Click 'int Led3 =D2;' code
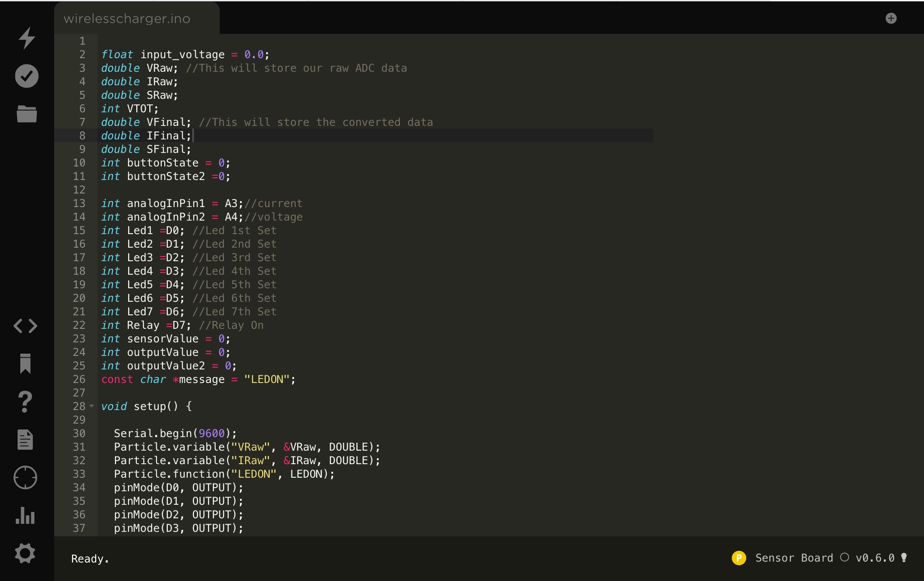The image size is (924, 581). [x=143, y=258]
